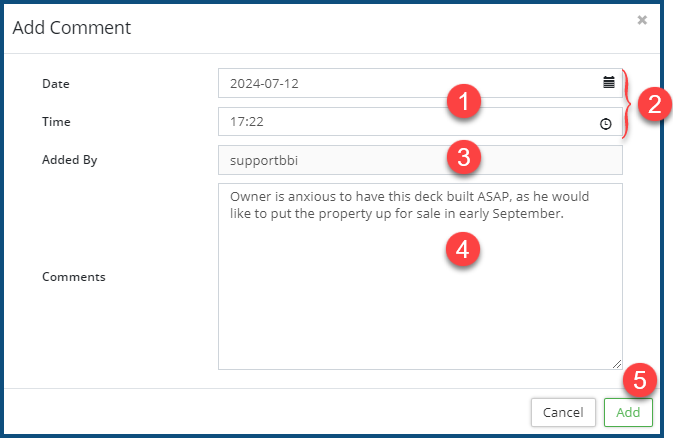Image resolution: width=673 pixels, height=438 pixels.
Task: Open the clock picker icon in Time field
Action: [x=605, y=123]
